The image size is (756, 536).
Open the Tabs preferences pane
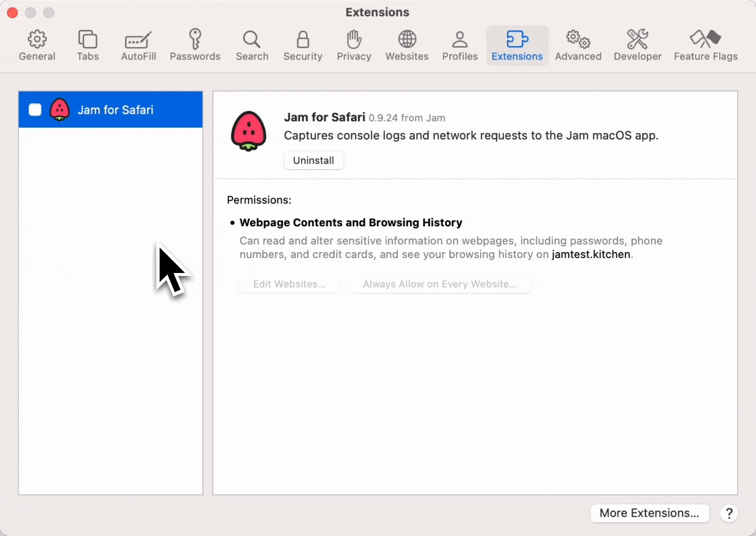[x=88, y=46]
